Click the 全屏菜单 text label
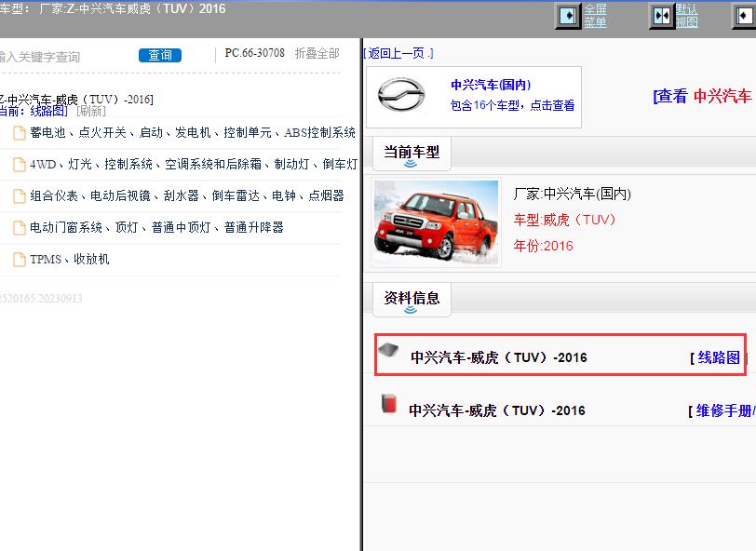The image size is (756, 551). pyautogui.click(x=596, y=16)
